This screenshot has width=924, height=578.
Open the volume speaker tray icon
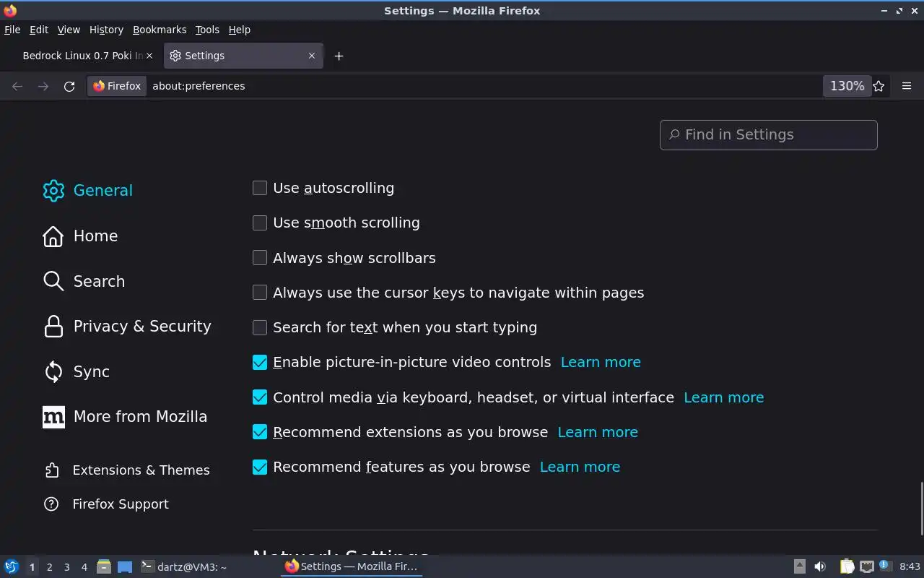[820, 566]
